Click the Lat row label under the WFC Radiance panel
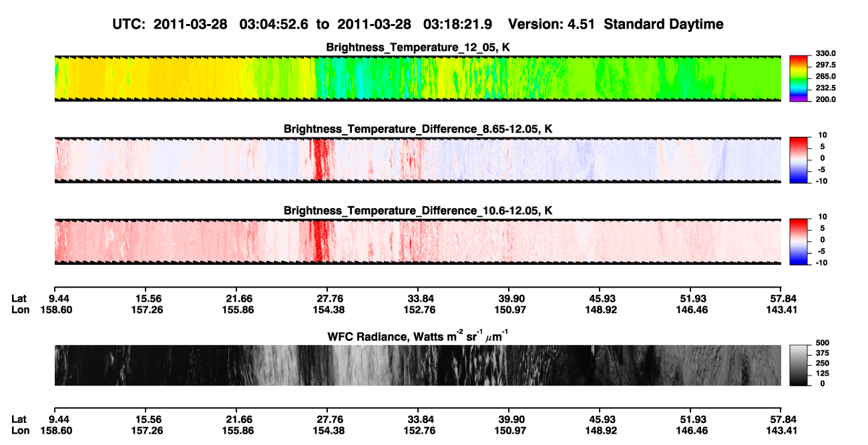The height and width of the screenshot is (445, 868). coord(19,420)
